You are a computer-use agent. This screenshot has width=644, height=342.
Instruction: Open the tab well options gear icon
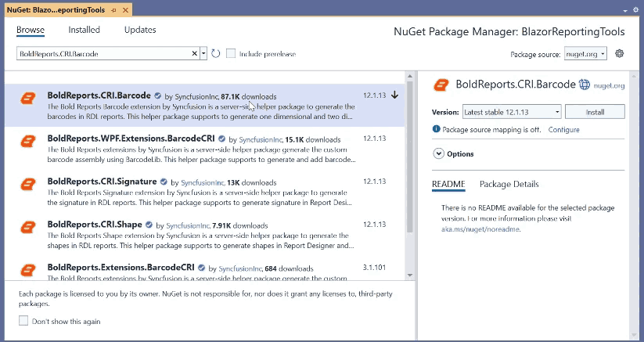click(x=637, y=10)
